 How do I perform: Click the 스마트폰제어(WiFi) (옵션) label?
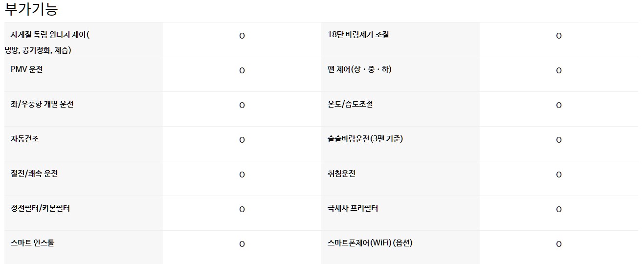[370, 243]
